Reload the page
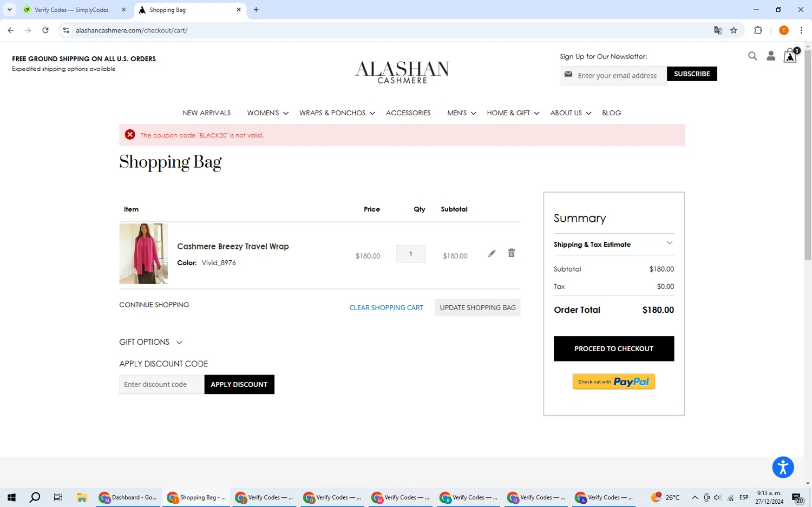Screen dimensions: 812x507 click(x=45, y=30)
